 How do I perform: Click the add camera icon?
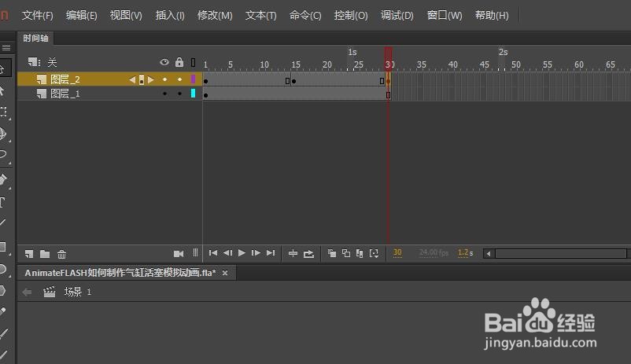(179, 253)
